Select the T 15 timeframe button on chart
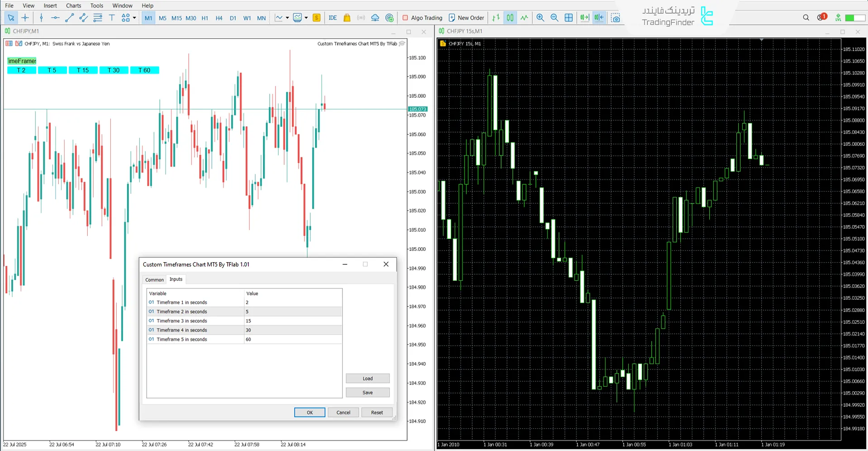The width and height of the screenshot is (868, 451). coord(83,70)
